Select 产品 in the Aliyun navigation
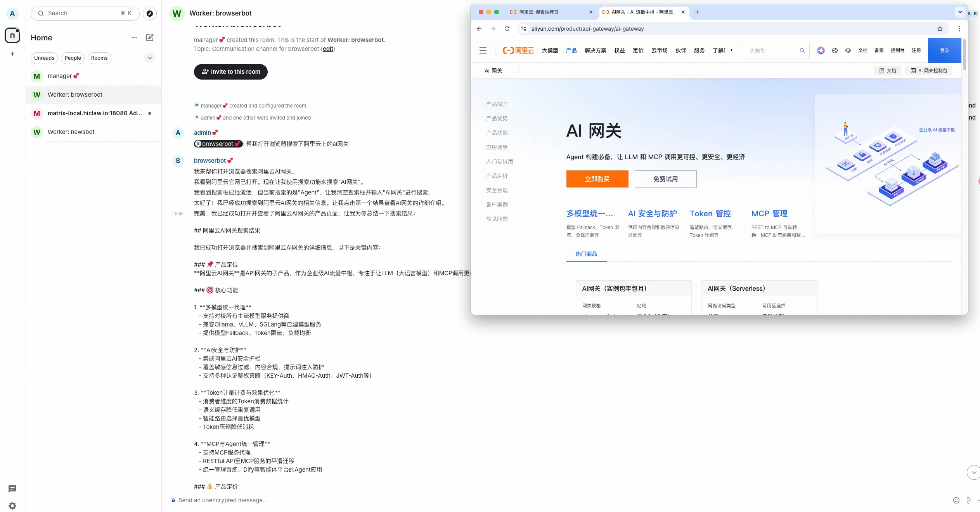Screen dimensions: 980x512 (571, 50)
